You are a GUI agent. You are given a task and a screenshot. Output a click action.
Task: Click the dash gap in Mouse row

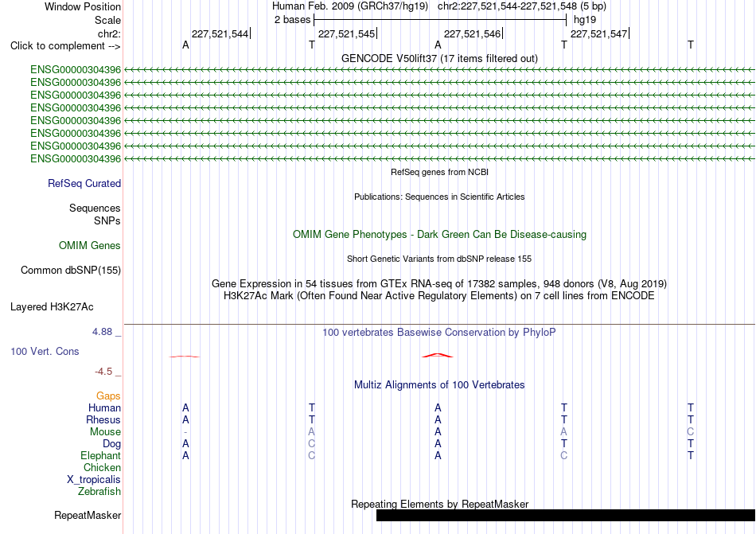pos(185,432)
